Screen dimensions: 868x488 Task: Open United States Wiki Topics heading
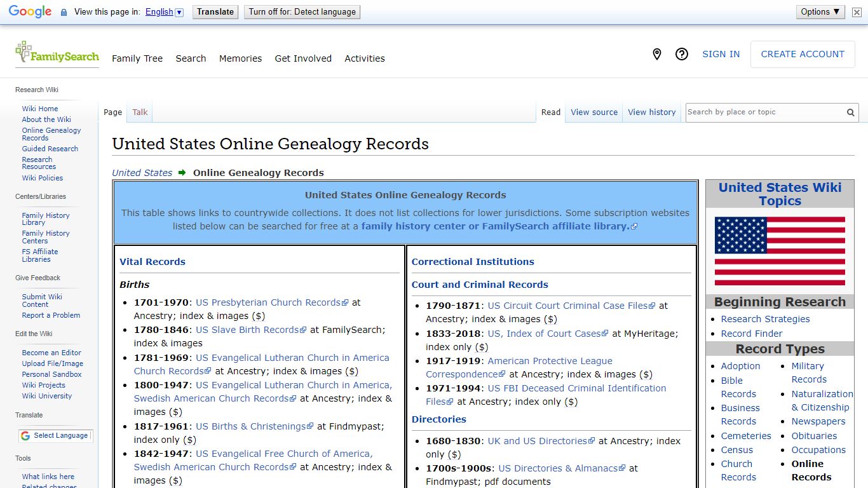point(780,194)
